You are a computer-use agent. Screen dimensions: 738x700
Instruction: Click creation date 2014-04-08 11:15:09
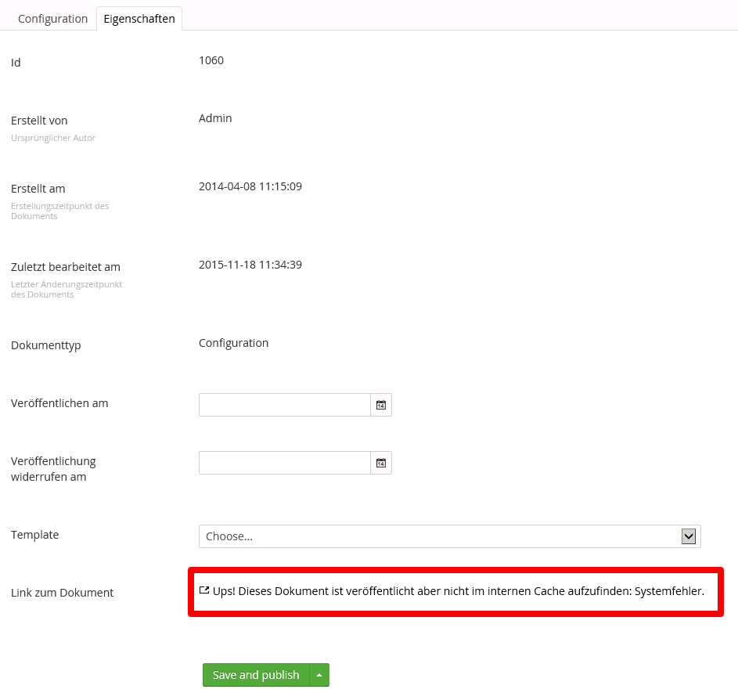pyautogui.click(x=250, y=186)
